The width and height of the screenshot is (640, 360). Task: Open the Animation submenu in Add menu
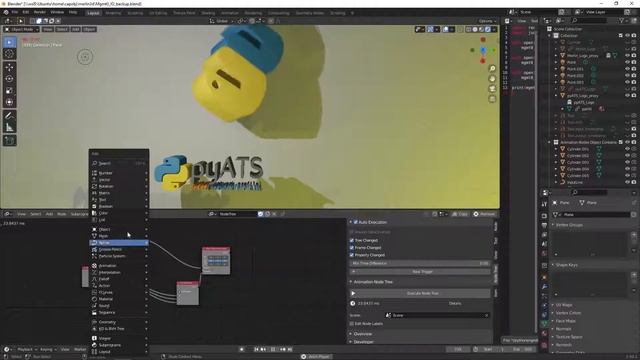119,266
